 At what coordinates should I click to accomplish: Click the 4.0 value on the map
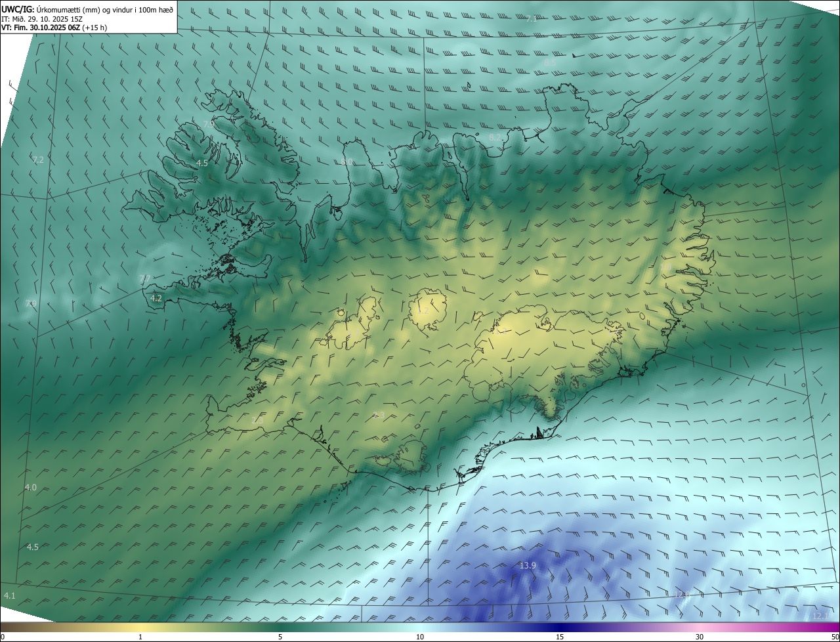[x=31, y=488]
